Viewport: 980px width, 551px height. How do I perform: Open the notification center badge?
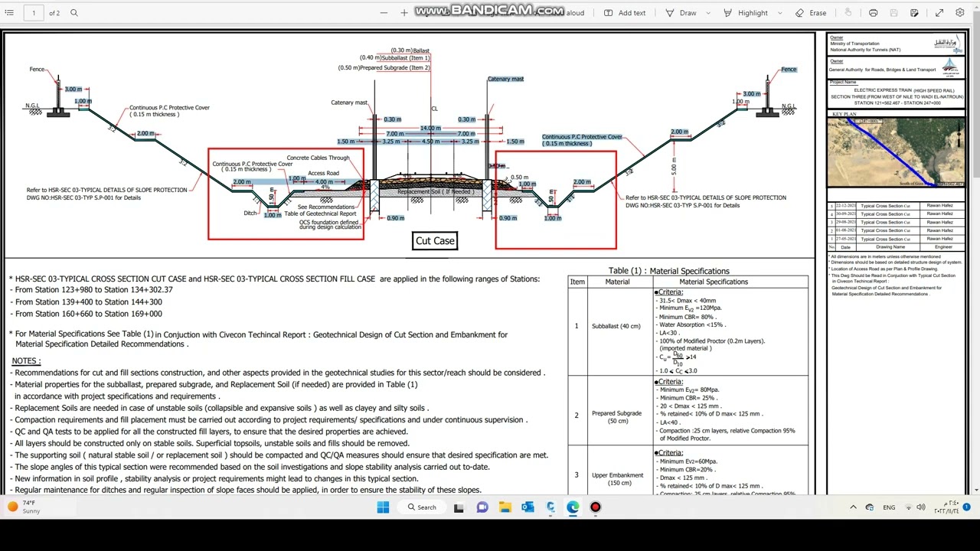point(967,507)
